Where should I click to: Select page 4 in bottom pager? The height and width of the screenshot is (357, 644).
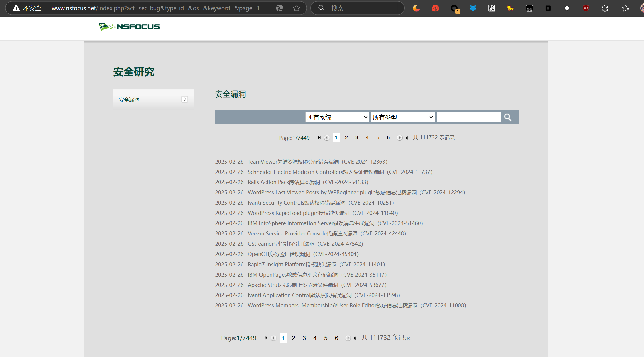315,338
